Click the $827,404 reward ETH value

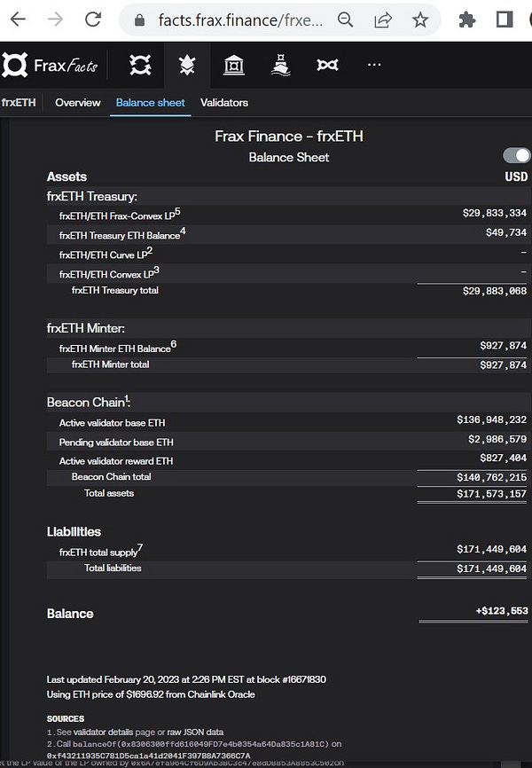(x=503, y=458)
